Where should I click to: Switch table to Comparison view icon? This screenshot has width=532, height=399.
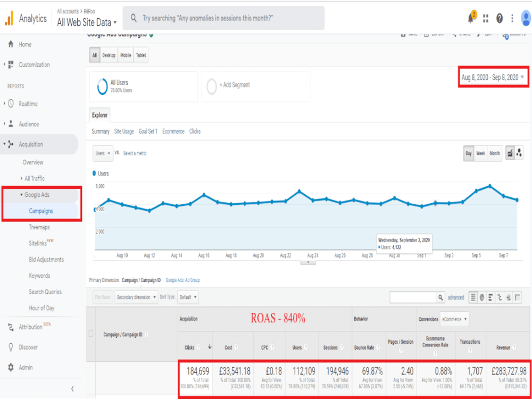click(500, 297)
